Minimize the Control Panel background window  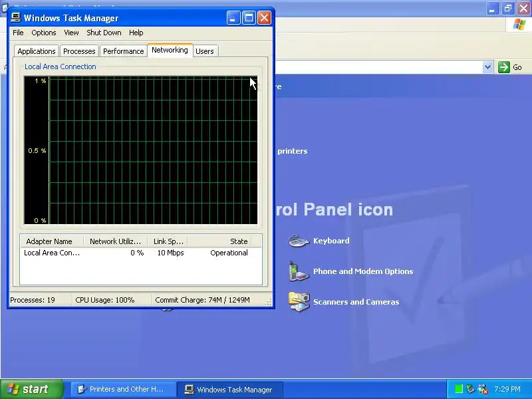(492, 9)
